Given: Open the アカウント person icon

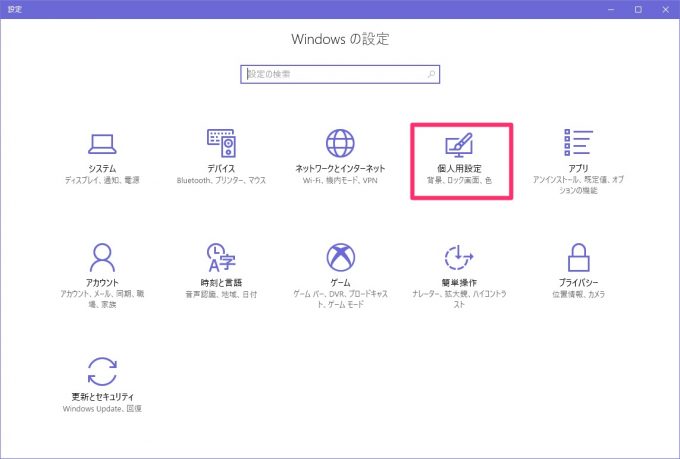Looking at the screenshot, I should tap(102, 257).
